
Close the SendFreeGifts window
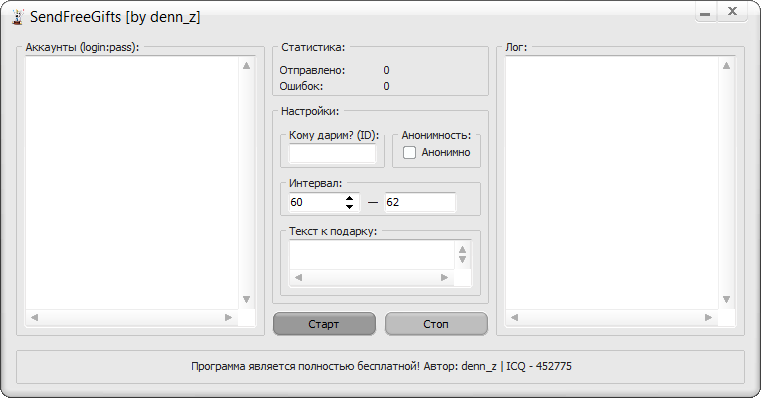(732, 12)
